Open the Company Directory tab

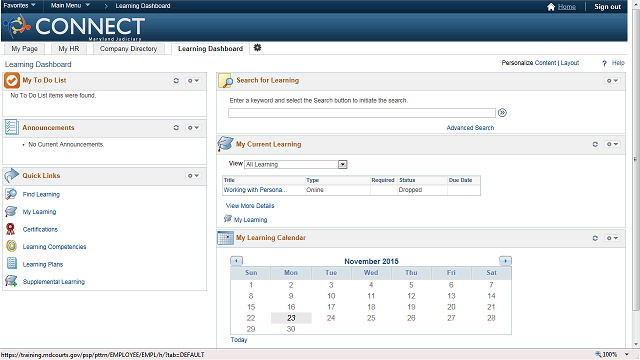click(x=129, y=49)
